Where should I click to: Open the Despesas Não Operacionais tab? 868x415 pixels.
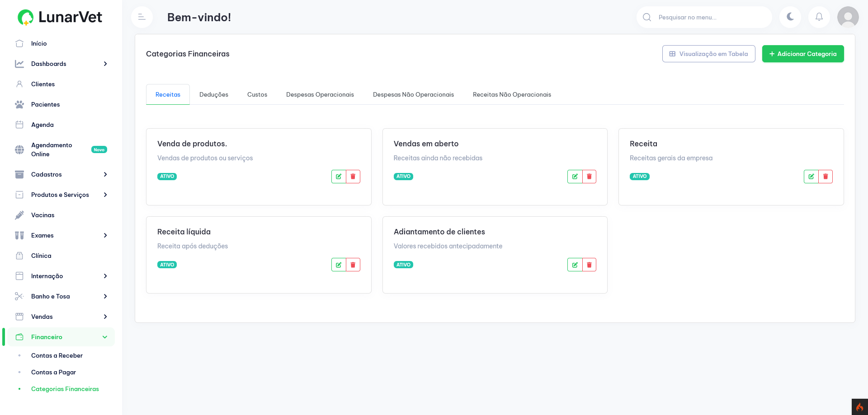413,94
